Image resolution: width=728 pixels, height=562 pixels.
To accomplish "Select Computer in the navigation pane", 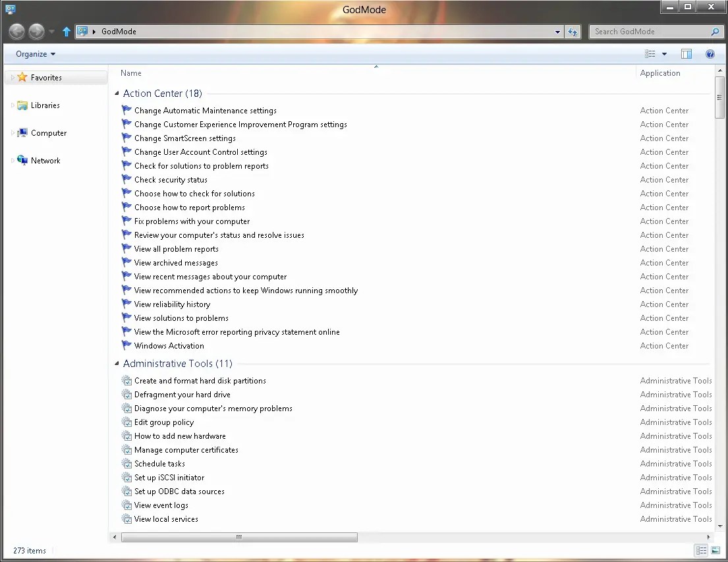I will (49, 133).
